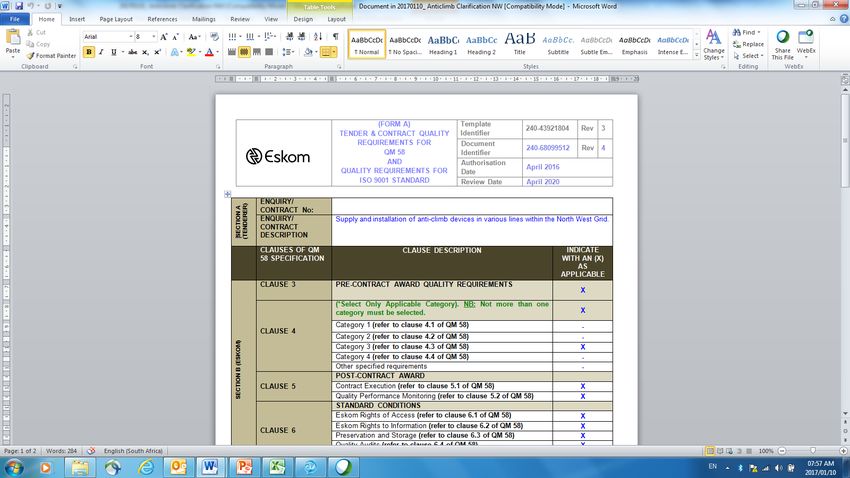Viewport: 850px width, 478px height.
Task: Switch to Web Layout view
Action: coord(730,451)
